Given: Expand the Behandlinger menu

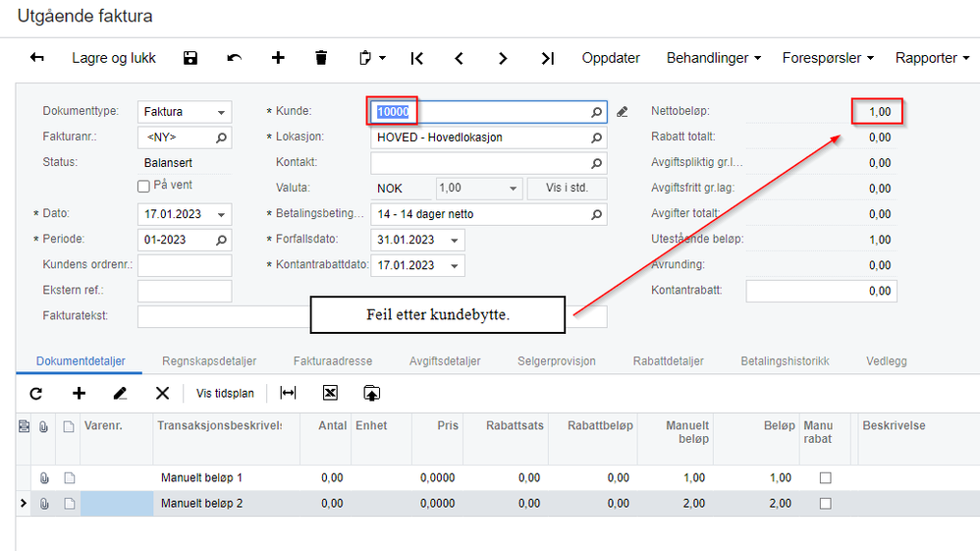Looking at the screenshot, I should click(x=714, y=58).
